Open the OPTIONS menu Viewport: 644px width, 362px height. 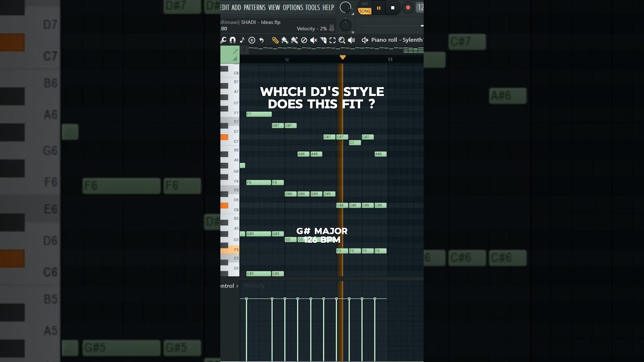point(293,8)
